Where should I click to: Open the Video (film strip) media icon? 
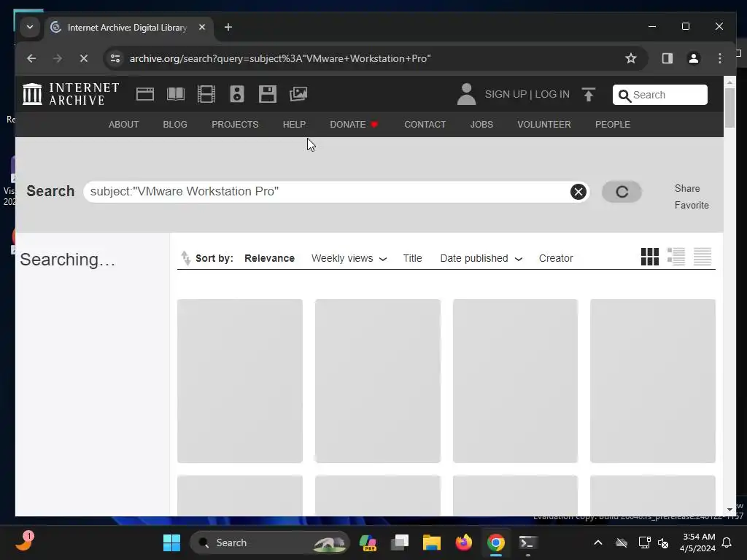tap(206, 94)
